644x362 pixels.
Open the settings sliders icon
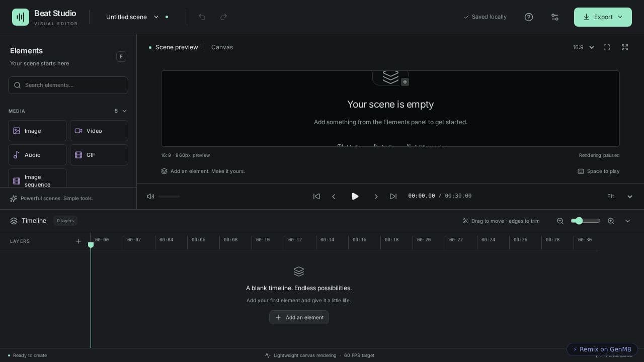(x=555, y=17)
